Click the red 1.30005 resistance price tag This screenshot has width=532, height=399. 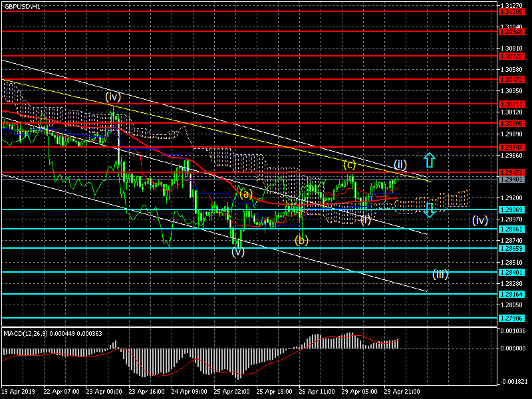[x=512, y=124]
